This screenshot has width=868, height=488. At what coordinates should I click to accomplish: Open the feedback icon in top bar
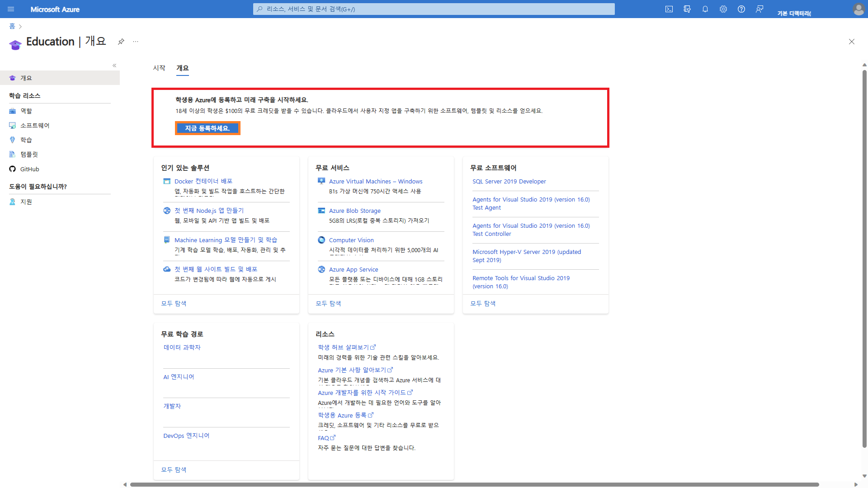pyautogui.click(x=759, y=9)
